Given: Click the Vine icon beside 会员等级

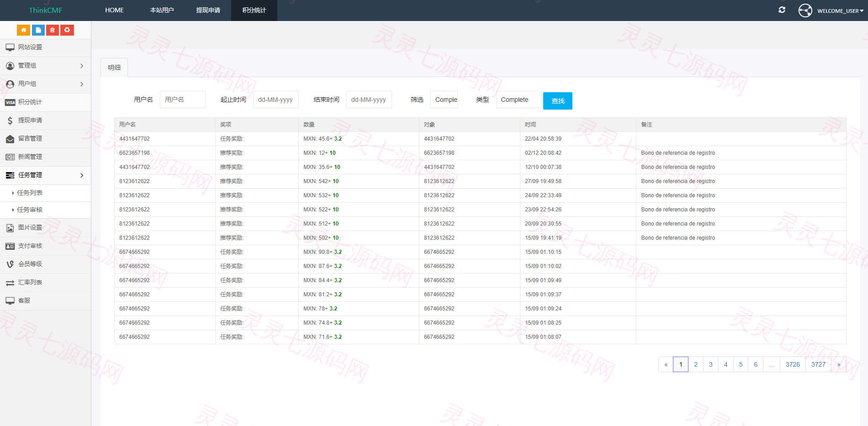Looking at the screenshot, I should (10, 264).
